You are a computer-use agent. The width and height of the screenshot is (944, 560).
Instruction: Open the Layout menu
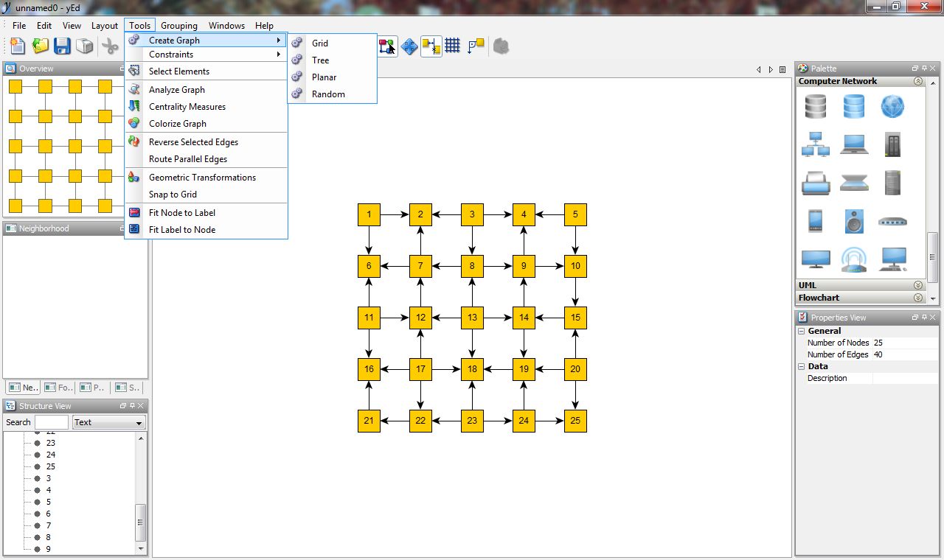[105, 26]
